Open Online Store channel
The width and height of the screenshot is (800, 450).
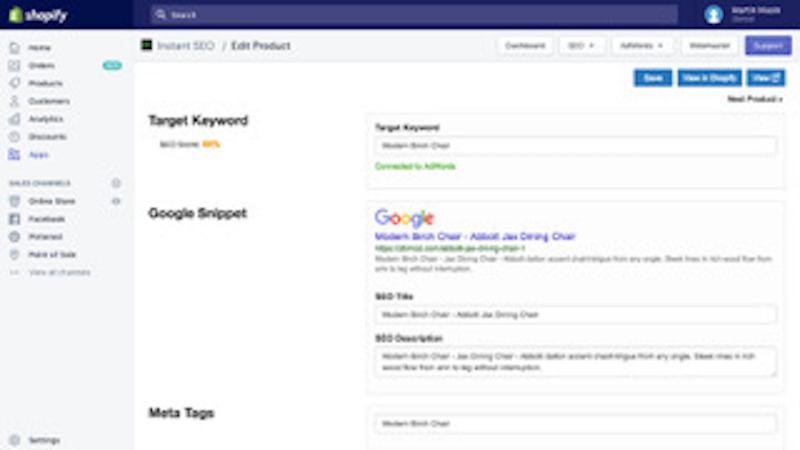point(52,201)
